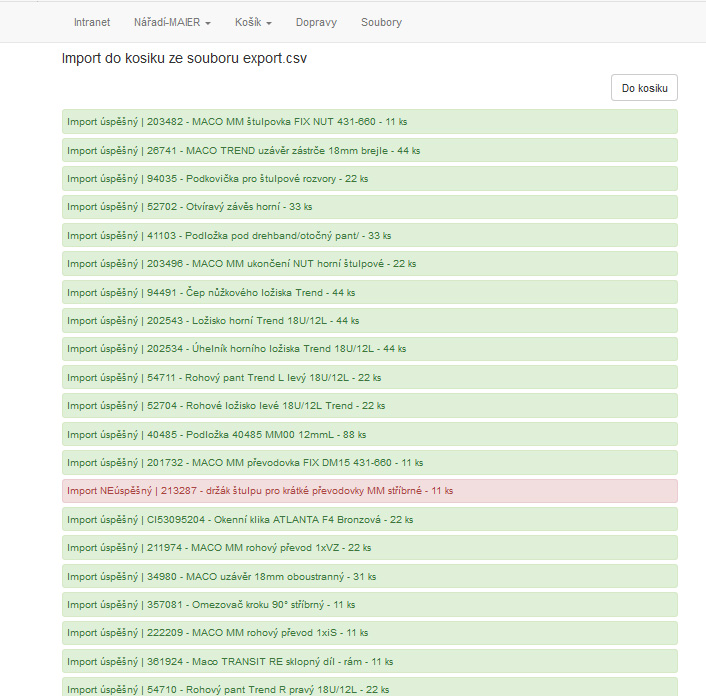
Task: Expand the Nářadí-MAIER dropdown menu
Action: (x=172, y=22)
